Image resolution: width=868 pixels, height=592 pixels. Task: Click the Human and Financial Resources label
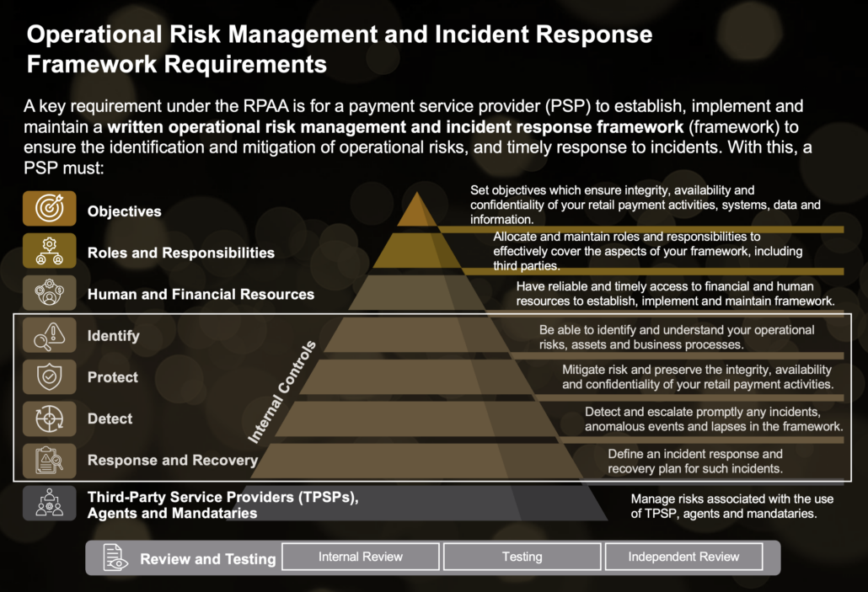point(201,295)
